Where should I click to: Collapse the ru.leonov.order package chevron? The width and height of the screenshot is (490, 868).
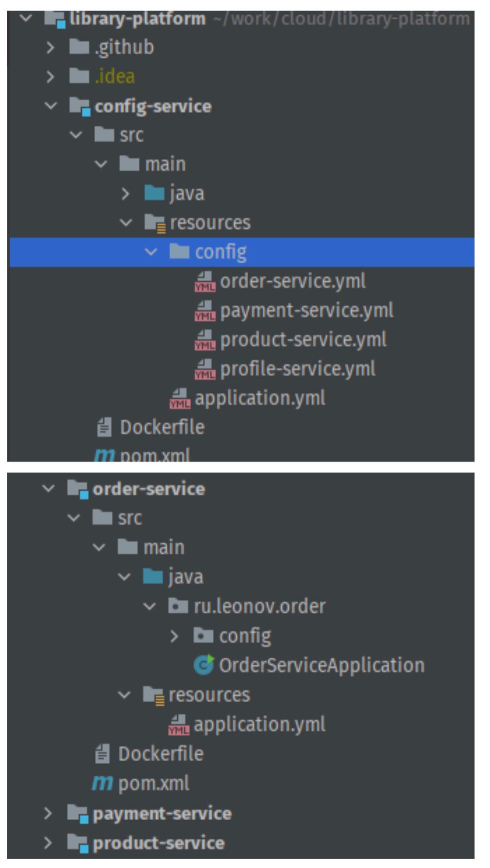click(x=149, y=606)
